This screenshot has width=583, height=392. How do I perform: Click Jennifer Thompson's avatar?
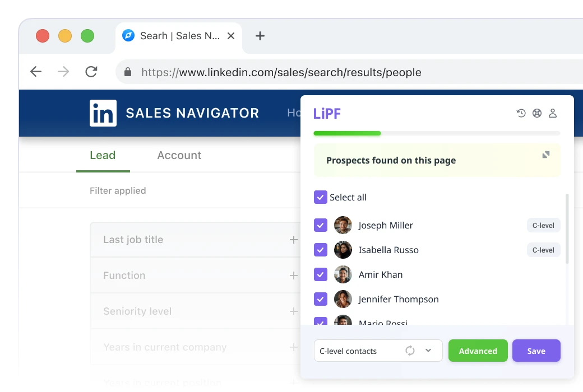343,298
